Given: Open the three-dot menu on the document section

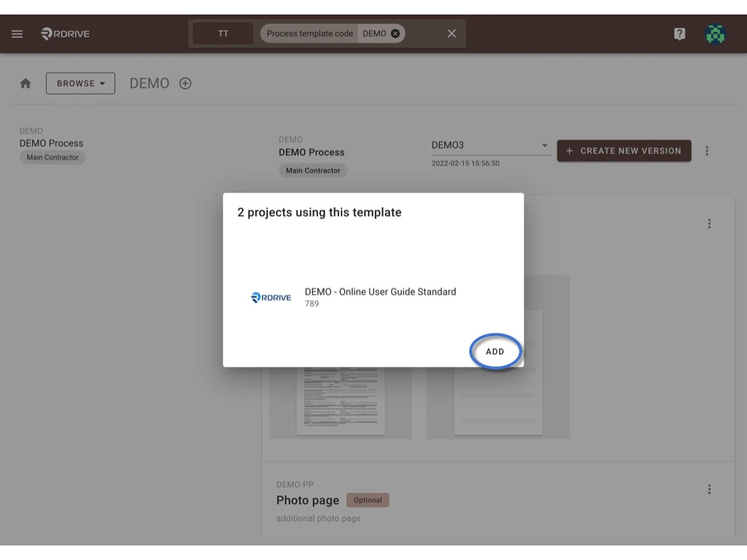Looking at the screenshot, I should point(709,223).
